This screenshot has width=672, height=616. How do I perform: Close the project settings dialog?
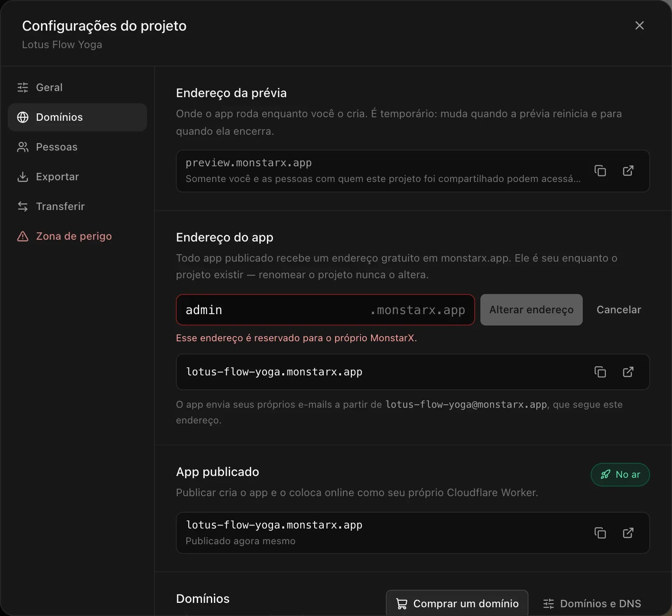(x=639, y=26)
